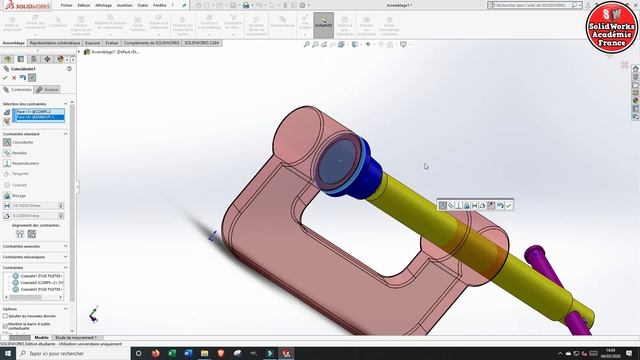Open the Outils menu
The width and height of the screenshot is (640, 360).
click(142, 5)
